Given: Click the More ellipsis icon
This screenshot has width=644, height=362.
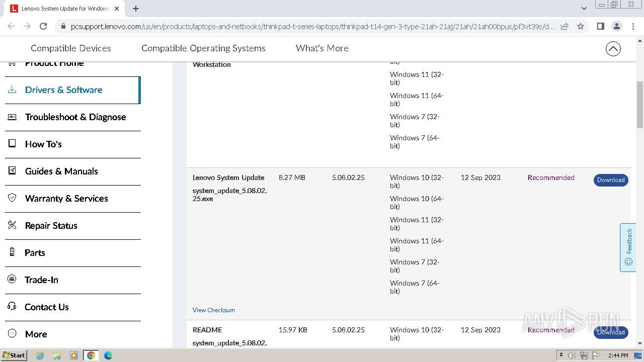Looking at the screenshot, I should 12,333.
